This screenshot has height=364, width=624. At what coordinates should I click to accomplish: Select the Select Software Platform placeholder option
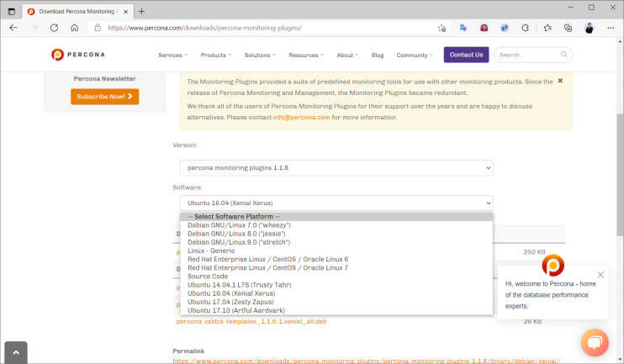pos(336,216)
